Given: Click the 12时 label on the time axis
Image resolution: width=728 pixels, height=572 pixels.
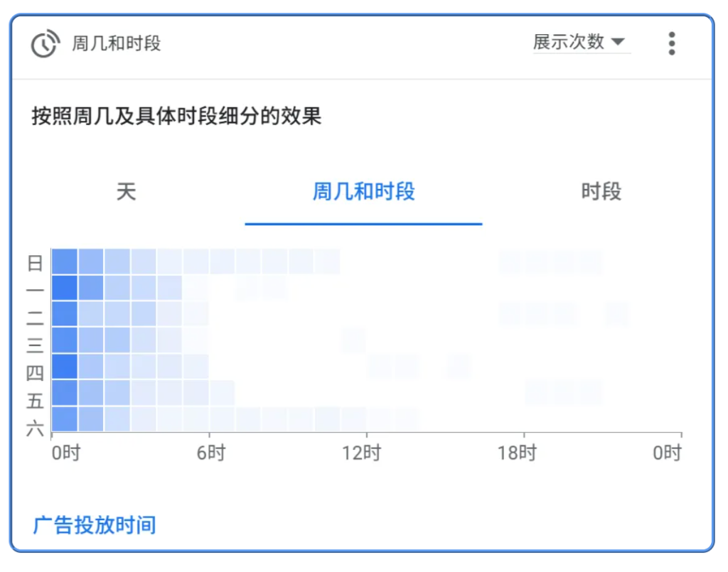Looking at the screenshot, I should click(367, 453).
